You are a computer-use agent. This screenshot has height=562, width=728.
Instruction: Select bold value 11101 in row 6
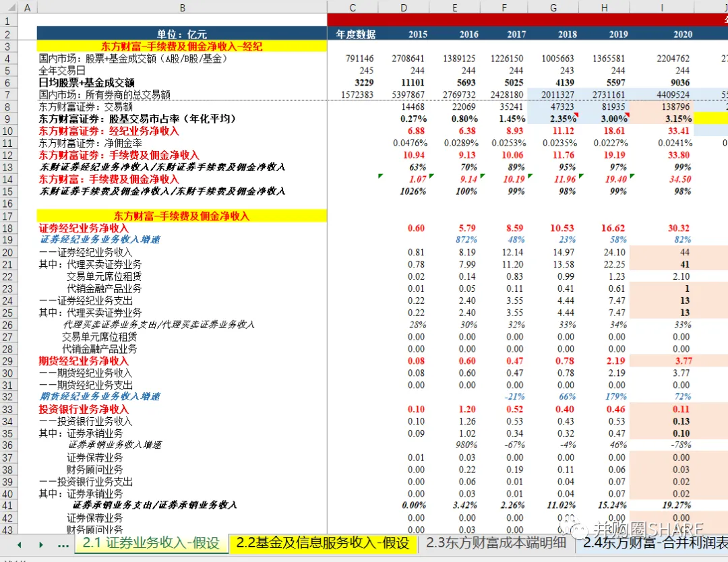click(x=413, y=83)
